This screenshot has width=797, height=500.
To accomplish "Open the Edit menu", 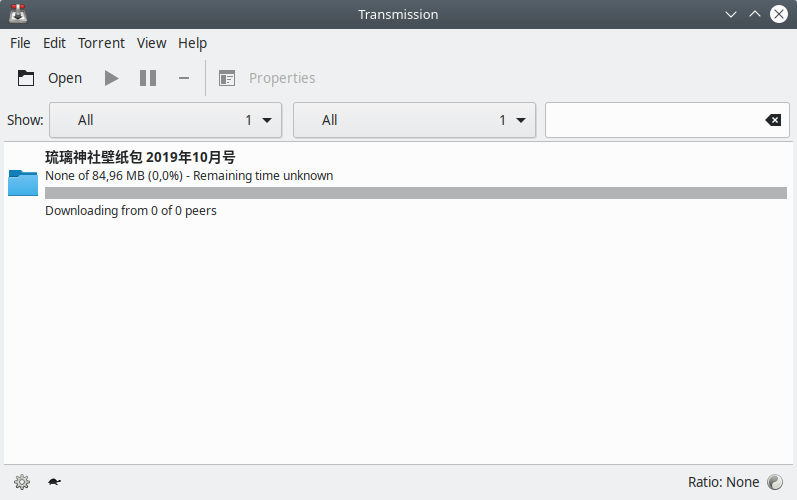I will (x=54, y=43).
